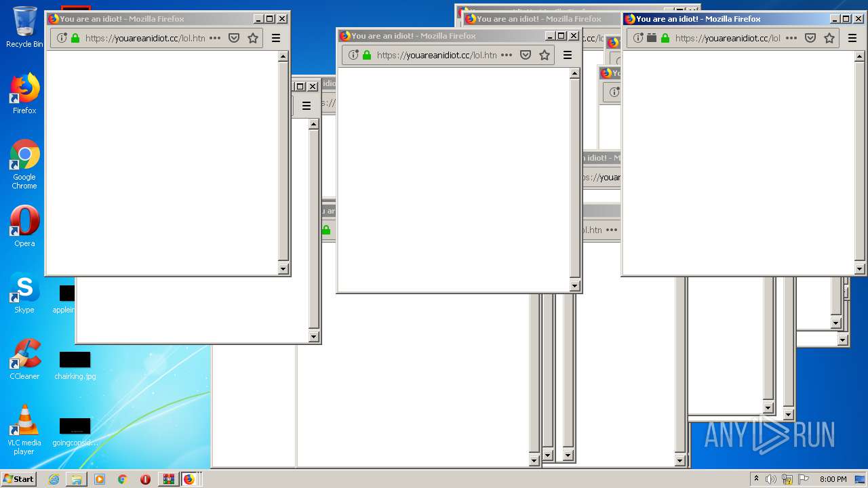Open the hamburger menu in the leftmost front Firefox window

[x=276, y=38]
